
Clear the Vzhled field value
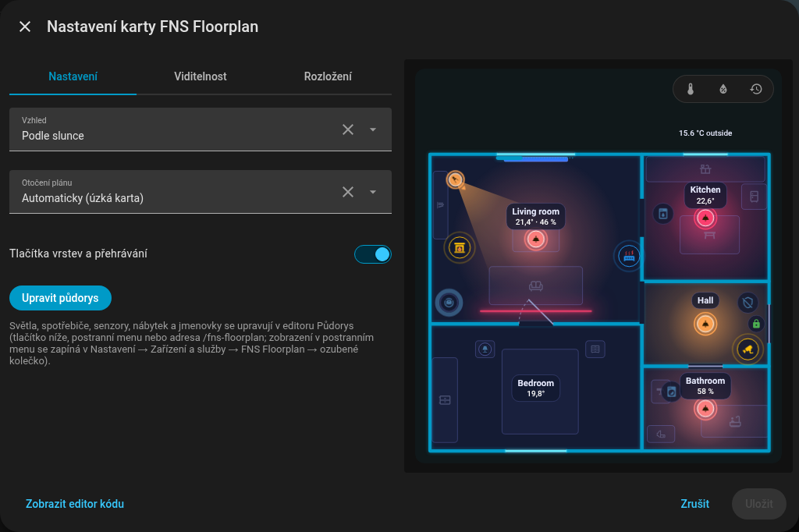348,129
